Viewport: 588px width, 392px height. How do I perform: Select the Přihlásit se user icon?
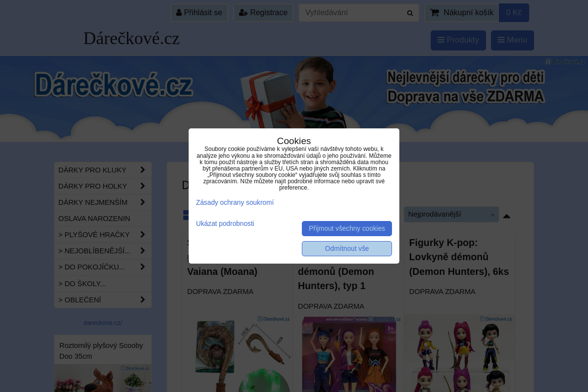tap(179, 12)
